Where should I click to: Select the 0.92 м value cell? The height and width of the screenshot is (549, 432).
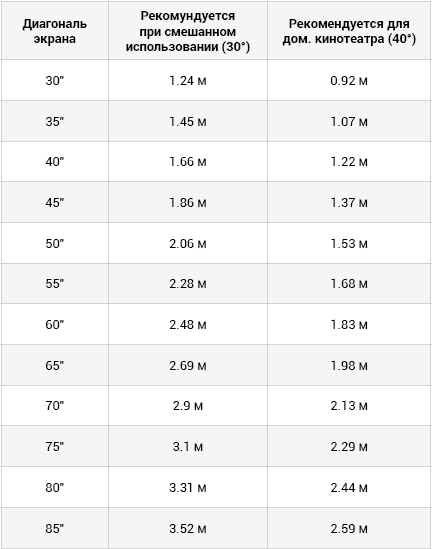click(x=349, y=81)
